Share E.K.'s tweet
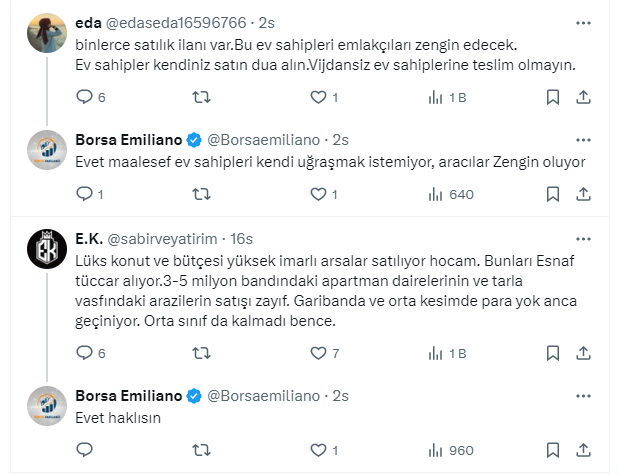This screenshot has height=474, width=618. [x=584, y=353]
